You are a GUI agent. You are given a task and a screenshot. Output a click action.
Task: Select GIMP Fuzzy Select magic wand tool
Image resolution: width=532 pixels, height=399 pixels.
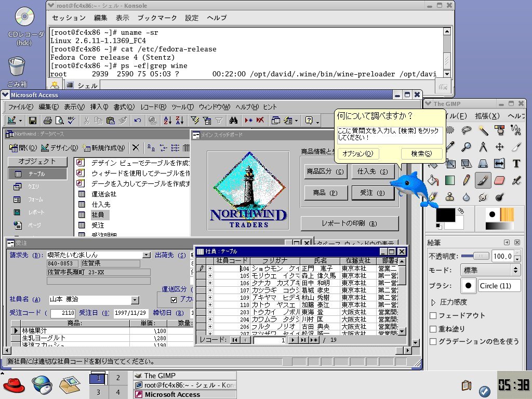pyautogui.click(x=483, y=130)
